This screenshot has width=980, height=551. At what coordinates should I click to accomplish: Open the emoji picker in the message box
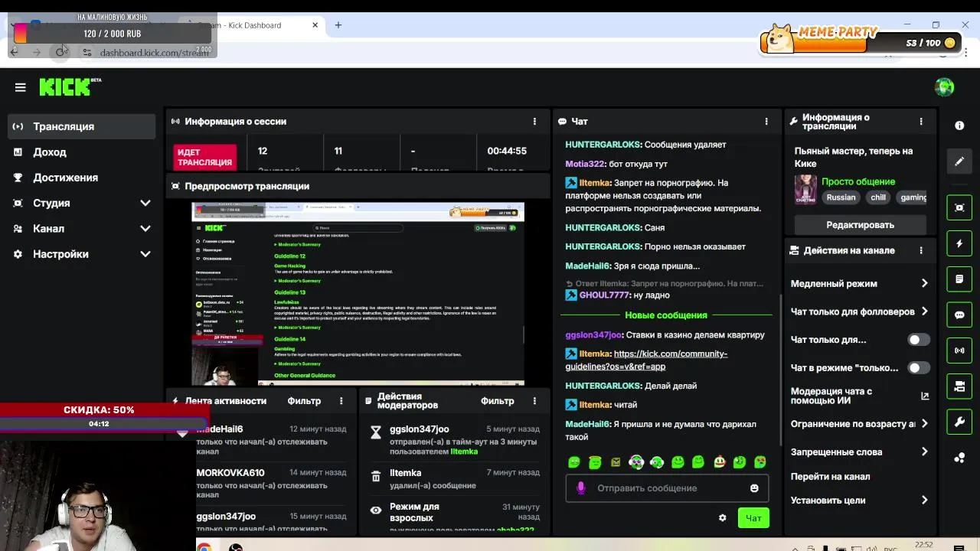click(x=754, y=488)
